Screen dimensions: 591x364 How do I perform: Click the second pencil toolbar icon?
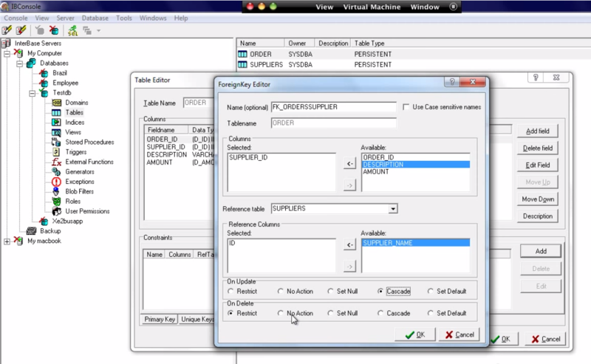click(21, 30)
